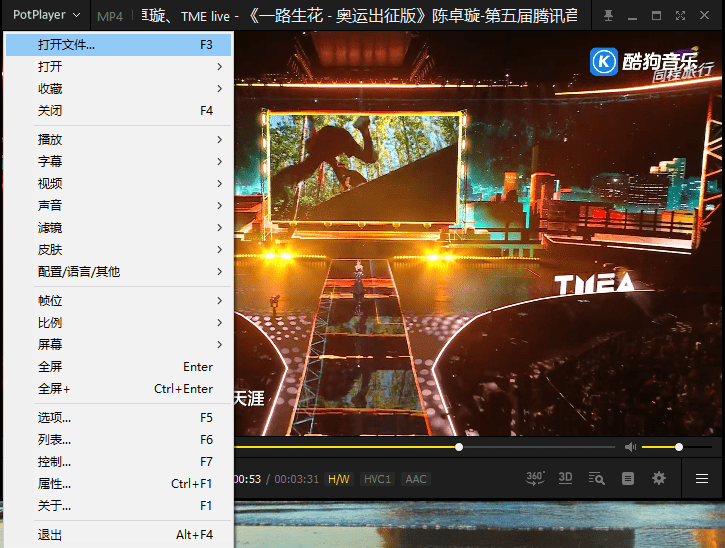Open the playlist panel icon

(627, 478)
